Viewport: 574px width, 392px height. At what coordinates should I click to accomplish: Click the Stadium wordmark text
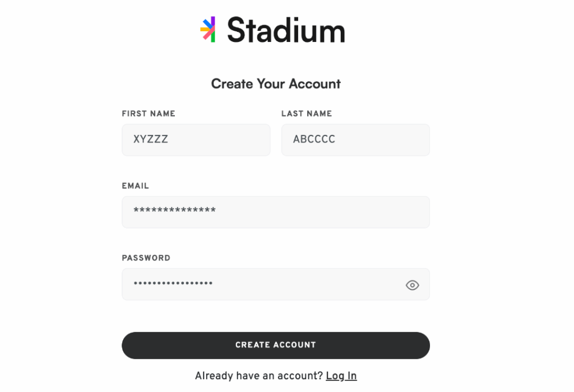286,31
